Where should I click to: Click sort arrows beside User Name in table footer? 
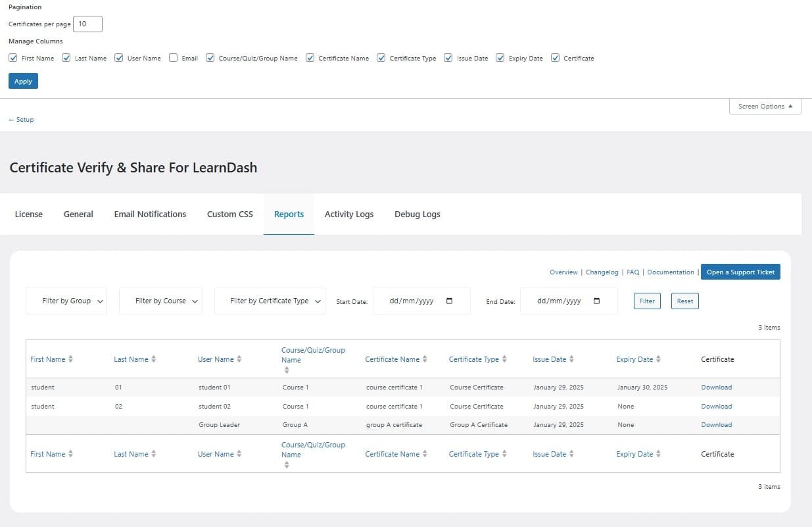pos(239,454)
